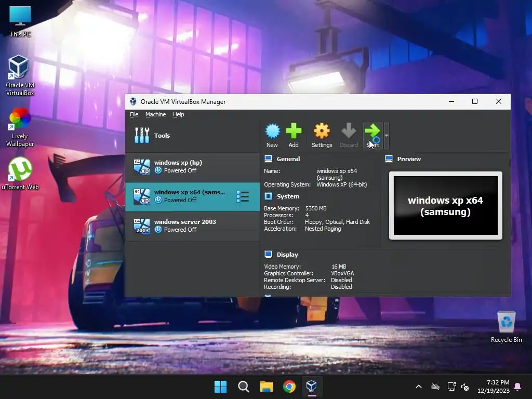Close the VirtualBox Manager window

498,101
